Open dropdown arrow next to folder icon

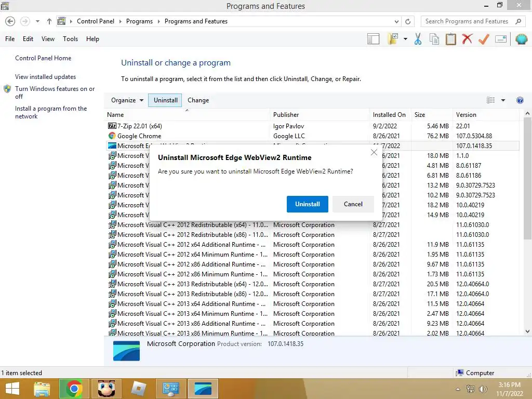click(405, 39)
